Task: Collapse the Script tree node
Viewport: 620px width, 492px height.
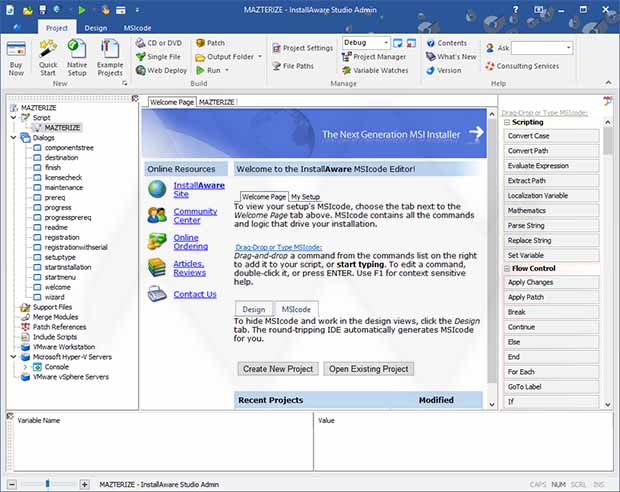Action: 13,117
